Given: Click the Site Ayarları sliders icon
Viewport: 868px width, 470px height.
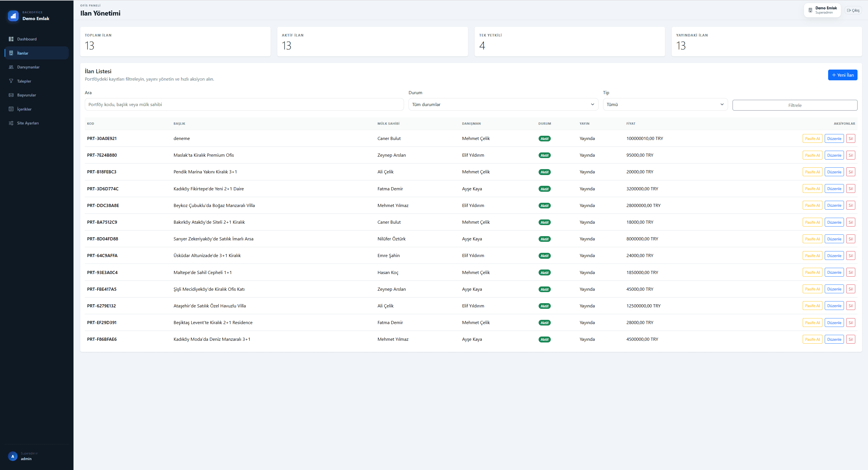Looking at the screenshot, I should [11, 123].
